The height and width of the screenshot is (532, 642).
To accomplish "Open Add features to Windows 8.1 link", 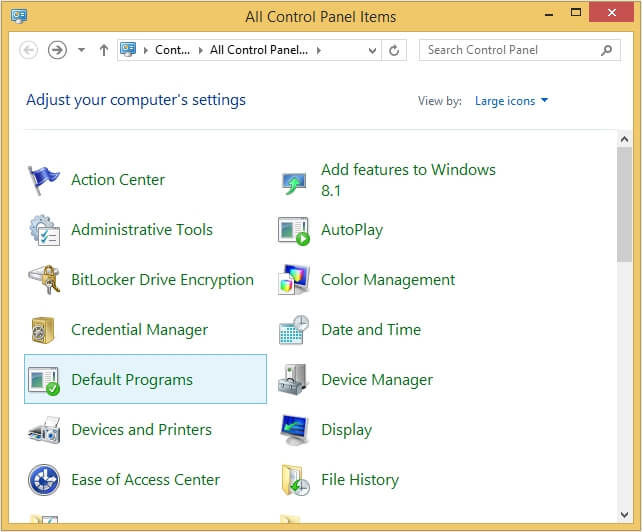I will pos(408,180).
